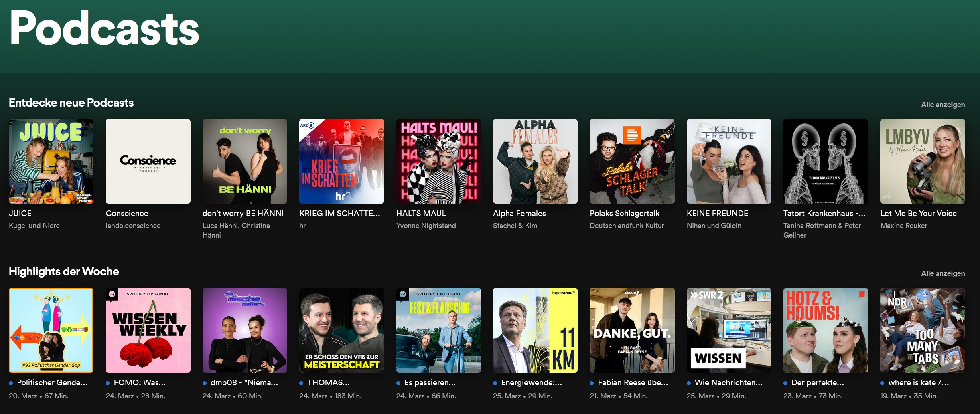Click the Fabian Reese übe... episode title

point(633,383)
